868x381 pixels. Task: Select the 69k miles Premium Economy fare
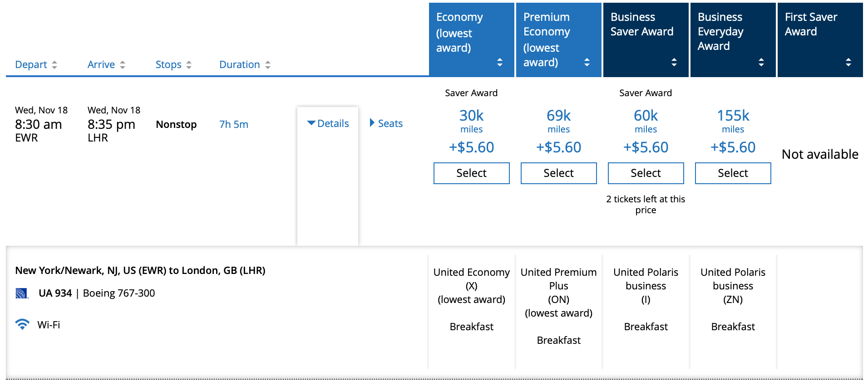click(x=559, y=173)
